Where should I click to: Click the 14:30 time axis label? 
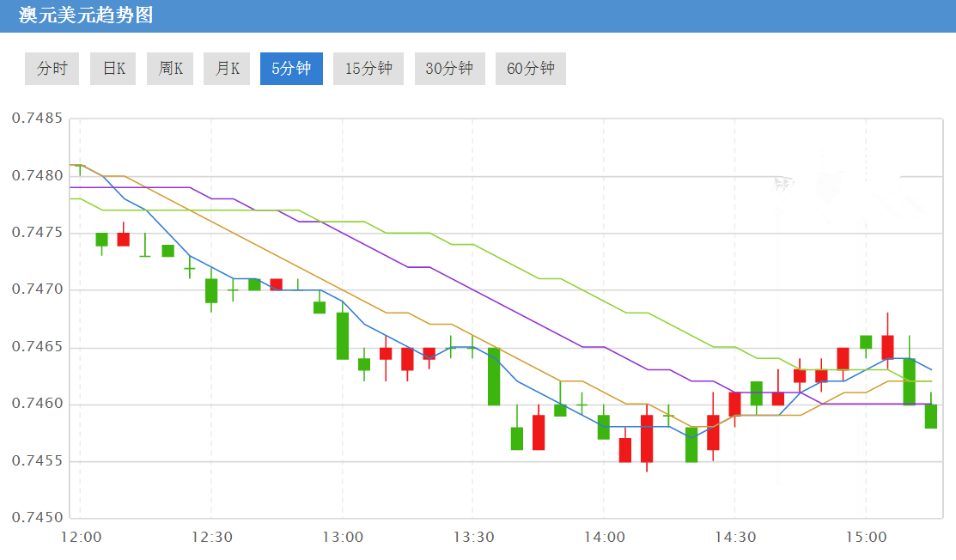point(735,538)
